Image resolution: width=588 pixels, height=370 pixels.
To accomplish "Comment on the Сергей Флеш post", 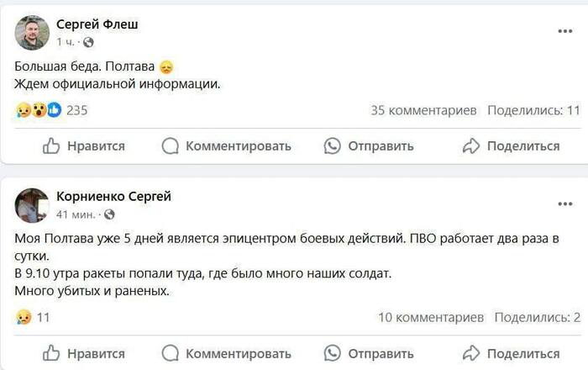I will coord(226,146).
